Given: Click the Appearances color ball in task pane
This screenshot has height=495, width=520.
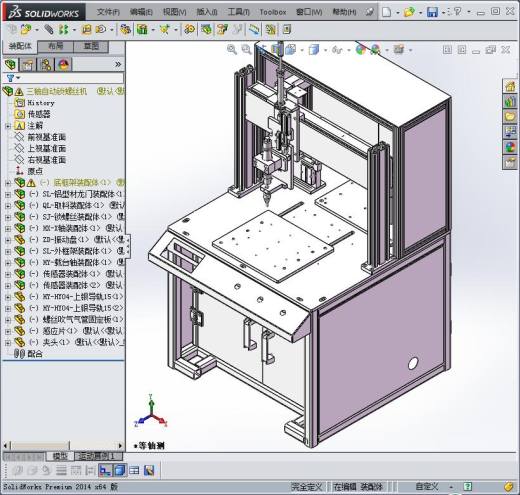Looking at the screenshot, I should click(510, 147).
